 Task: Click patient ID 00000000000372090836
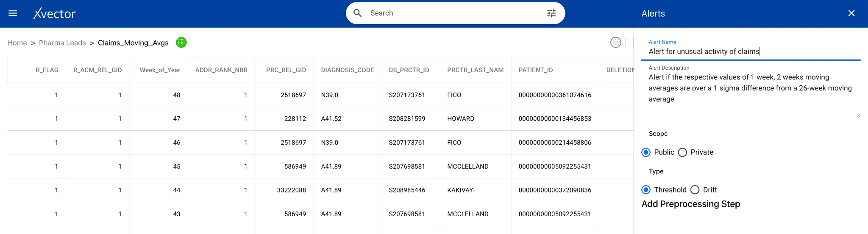(x=555, y=190)
